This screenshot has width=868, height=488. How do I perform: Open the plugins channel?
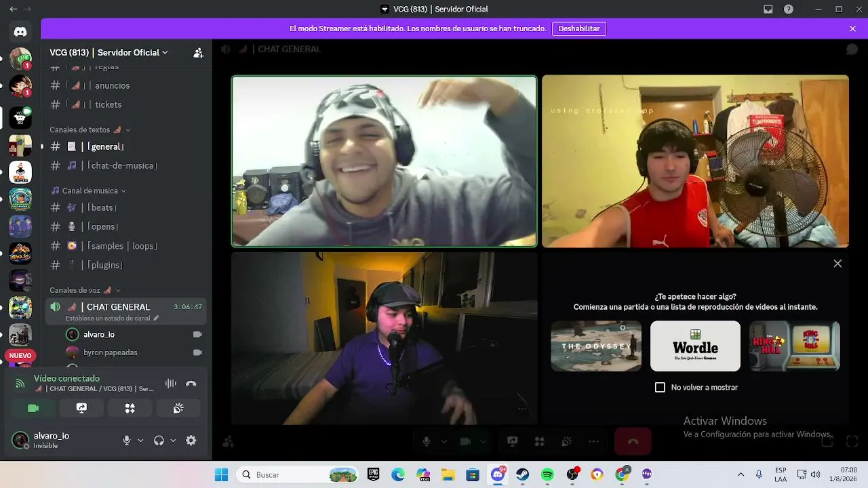(x=126, y=264)
